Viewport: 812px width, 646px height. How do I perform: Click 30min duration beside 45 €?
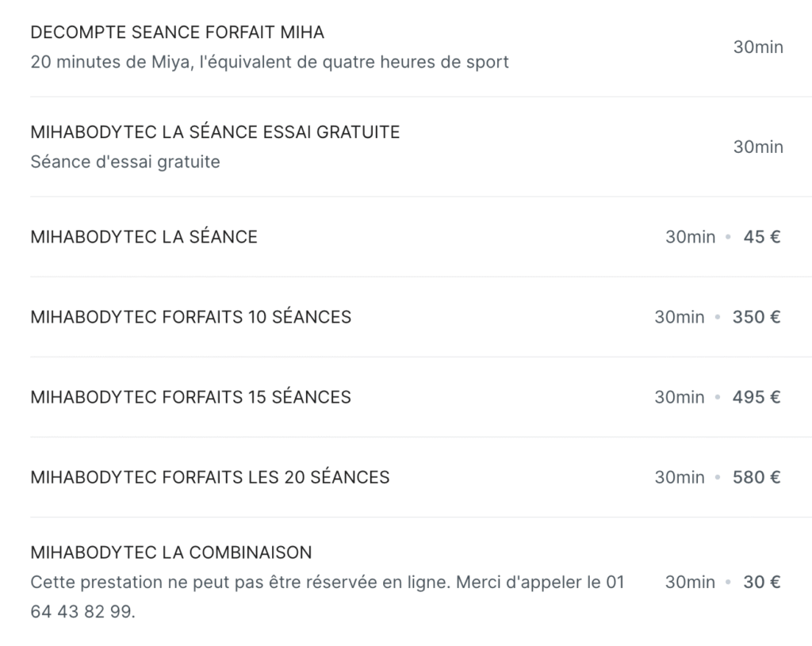point(691,237)
